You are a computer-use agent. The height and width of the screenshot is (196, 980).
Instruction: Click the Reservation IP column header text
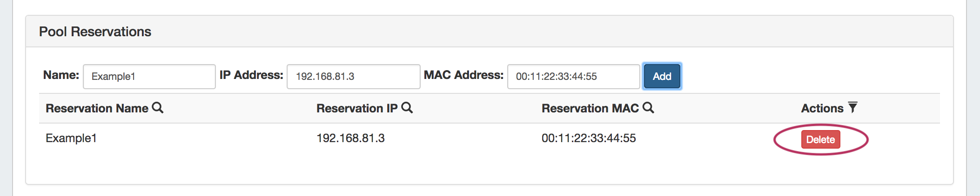(357, 108)
